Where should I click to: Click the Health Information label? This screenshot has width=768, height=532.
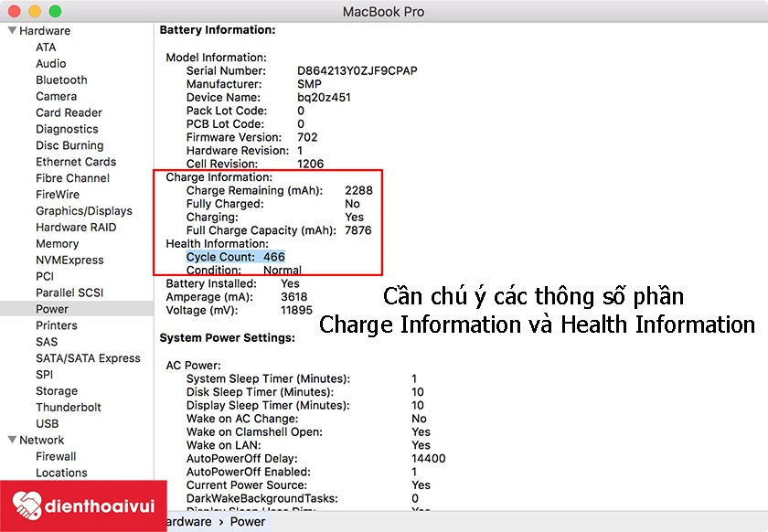tap(217, 243)
